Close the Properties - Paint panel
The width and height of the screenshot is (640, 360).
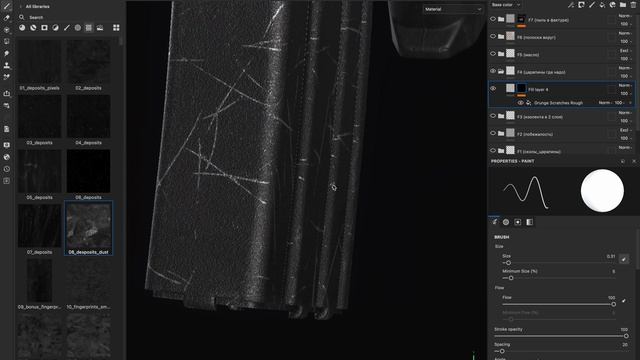point(634,161)
